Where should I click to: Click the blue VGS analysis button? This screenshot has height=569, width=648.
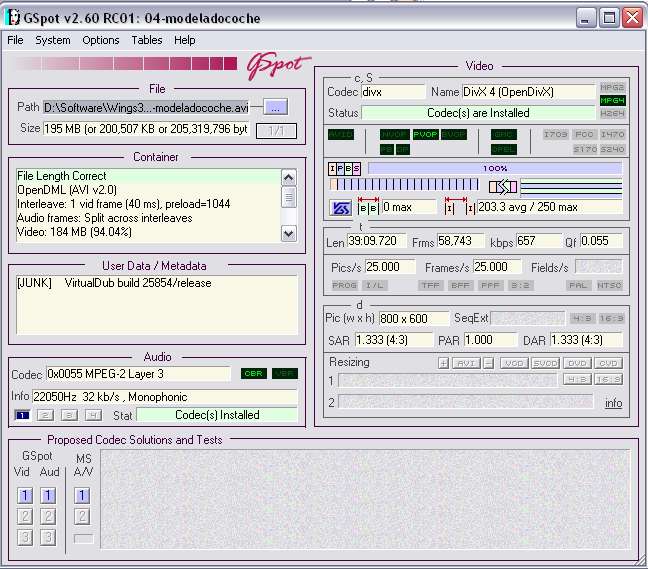click(x=341, y=208)
